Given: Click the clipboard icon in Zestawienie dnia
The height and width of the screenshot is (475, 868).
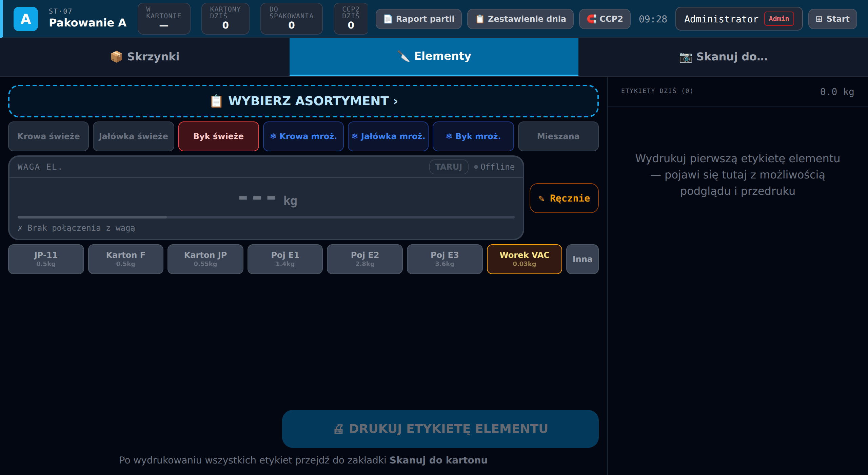Looking at the screenshot, I should (x=479, y=19).
